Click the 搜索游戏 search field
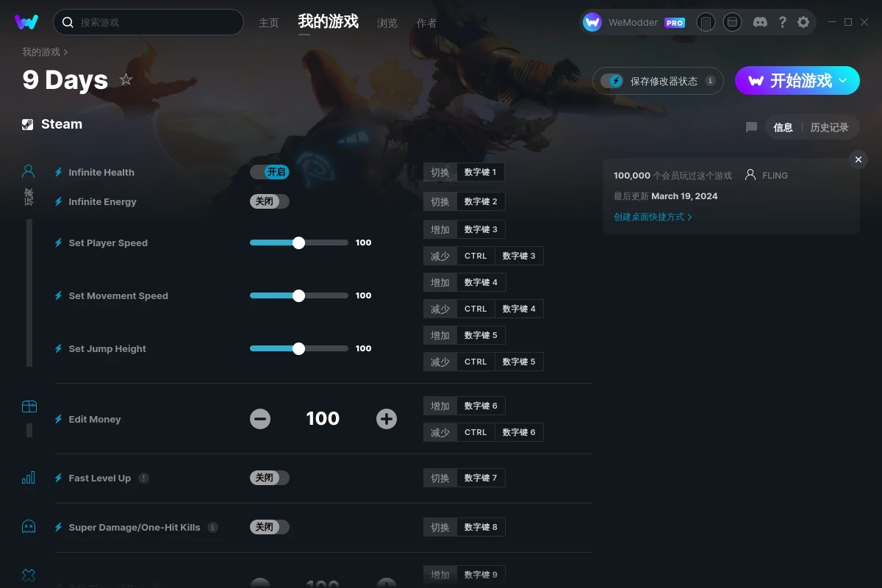 click(148, 22)
